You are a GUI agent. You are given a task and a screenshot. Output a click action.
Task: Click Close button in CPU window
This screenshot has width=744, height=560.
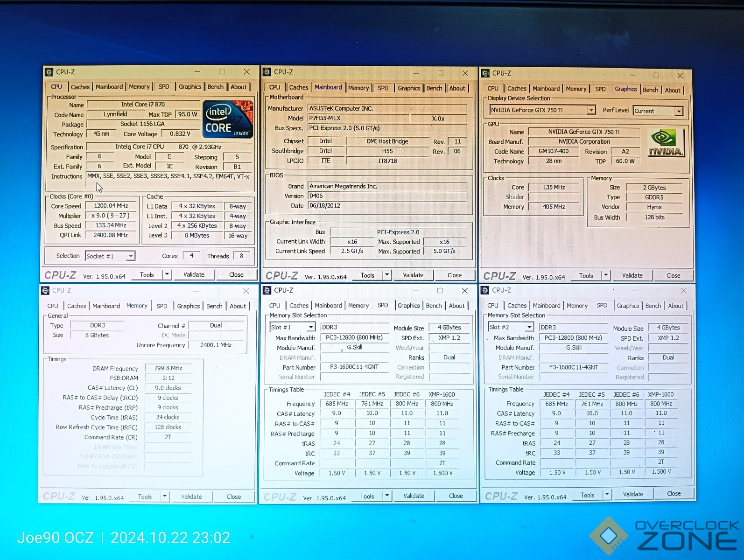[x=236, y=274]
